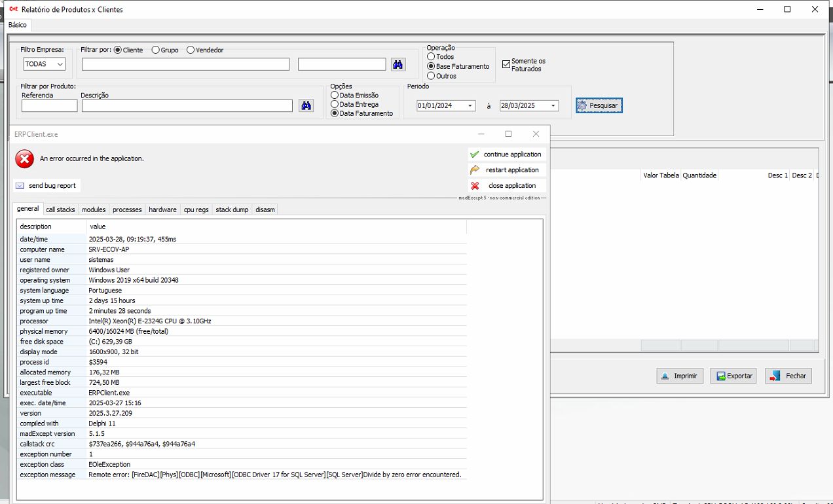The width and height of the screenshot is (833, 504).
Task: Select the Todos operation radio button
Action: (431, 57)
